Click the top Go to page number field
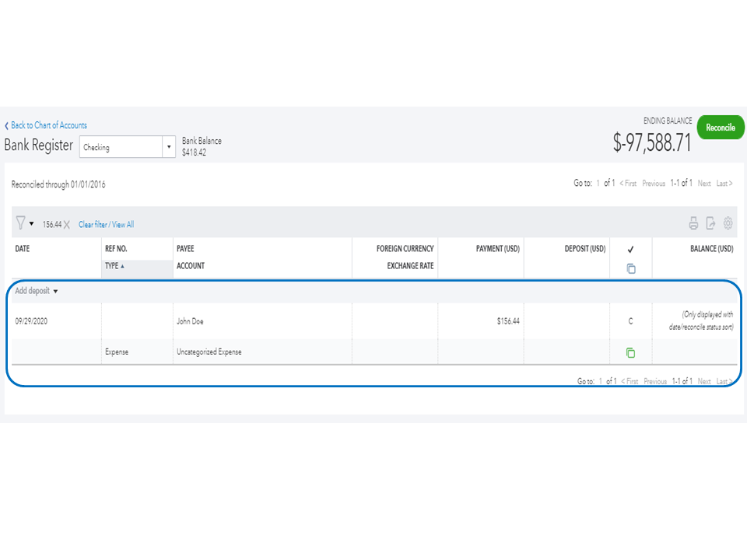This screenshot has width=747, height=560. (x=600, y=184)
